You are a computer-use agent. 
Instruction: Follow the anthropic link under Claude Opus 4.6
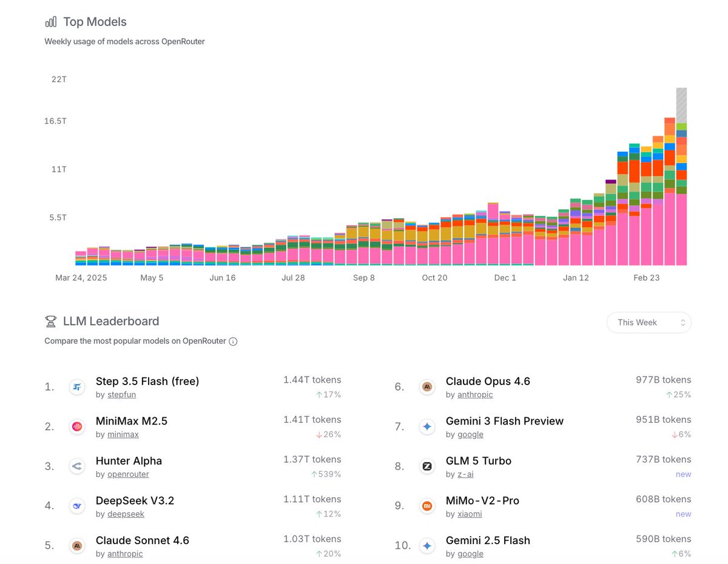pos(475,395)
